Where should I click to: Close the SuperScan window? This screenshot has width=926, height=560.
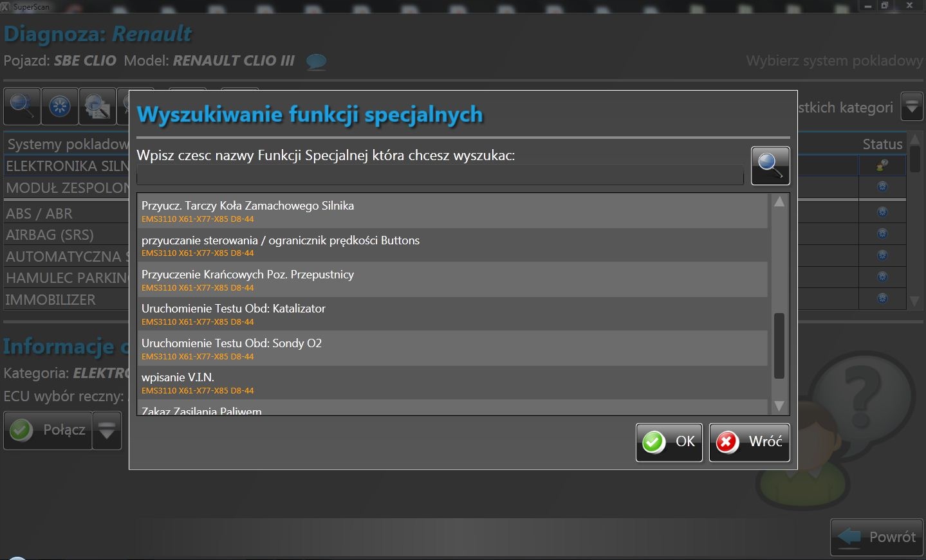[909, 6]
